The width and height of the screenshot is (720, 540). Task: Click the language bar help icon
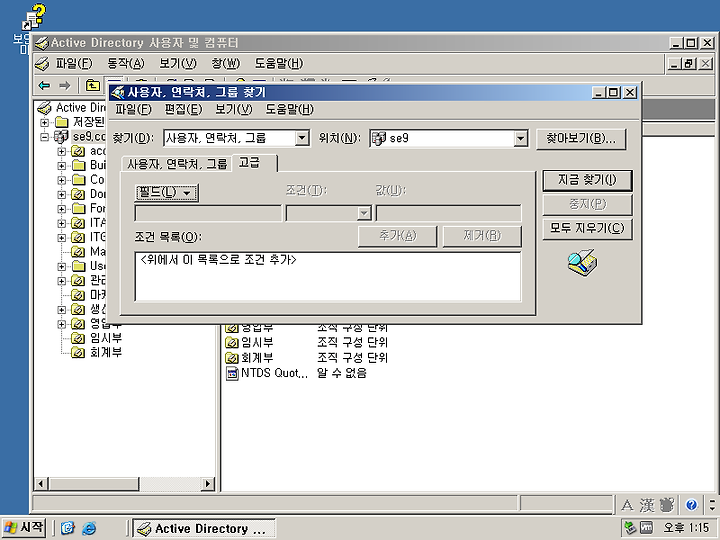691,506
